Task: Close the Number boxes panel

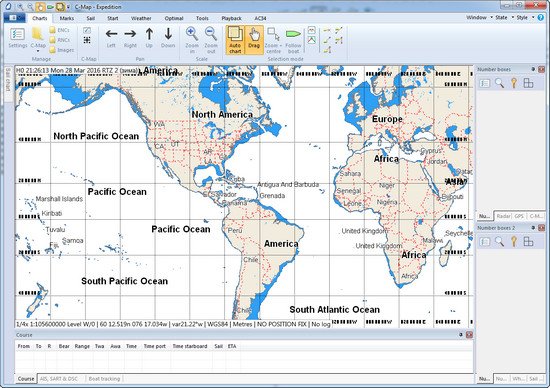Action: click(542, 69)
